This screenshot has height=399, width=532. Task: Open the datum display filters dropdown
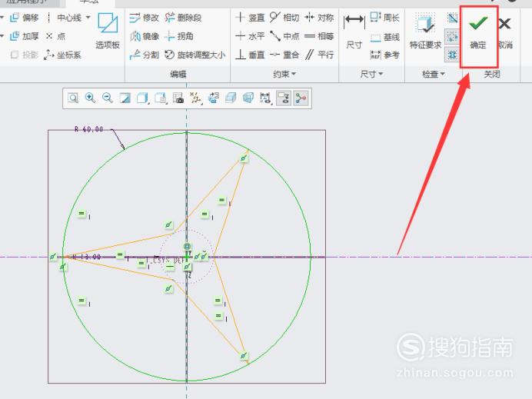(195, 98)
